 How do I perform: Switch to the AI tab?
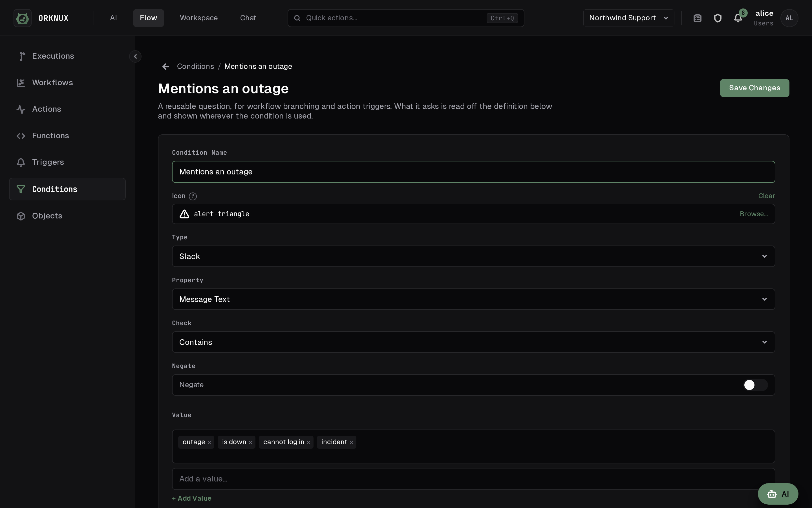(113, 18)
